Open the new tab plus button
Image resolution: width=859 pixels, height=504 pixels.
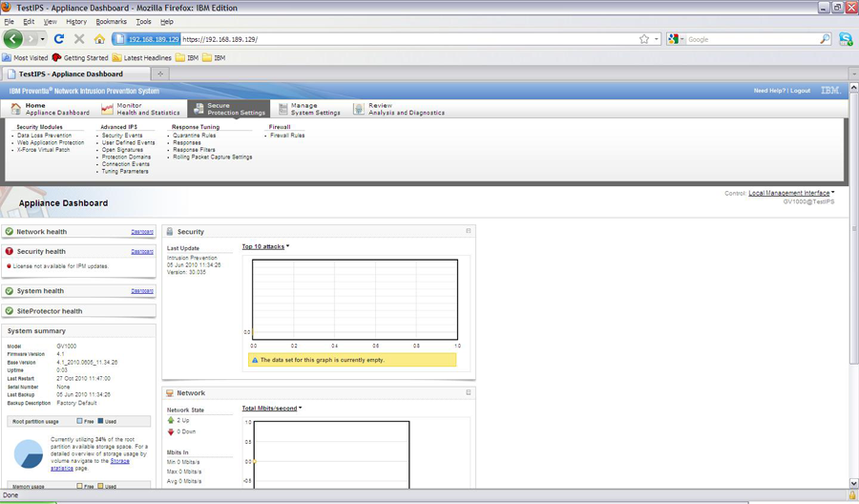(160, 73)
